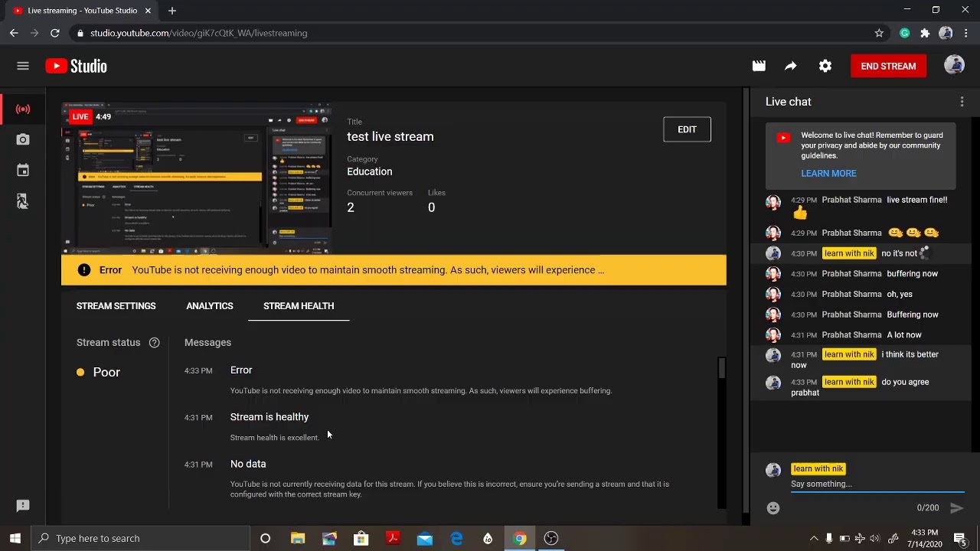Follow the LEARN MORE link in chat
This screenshot has width=980, height=551.
coord(828,174)
